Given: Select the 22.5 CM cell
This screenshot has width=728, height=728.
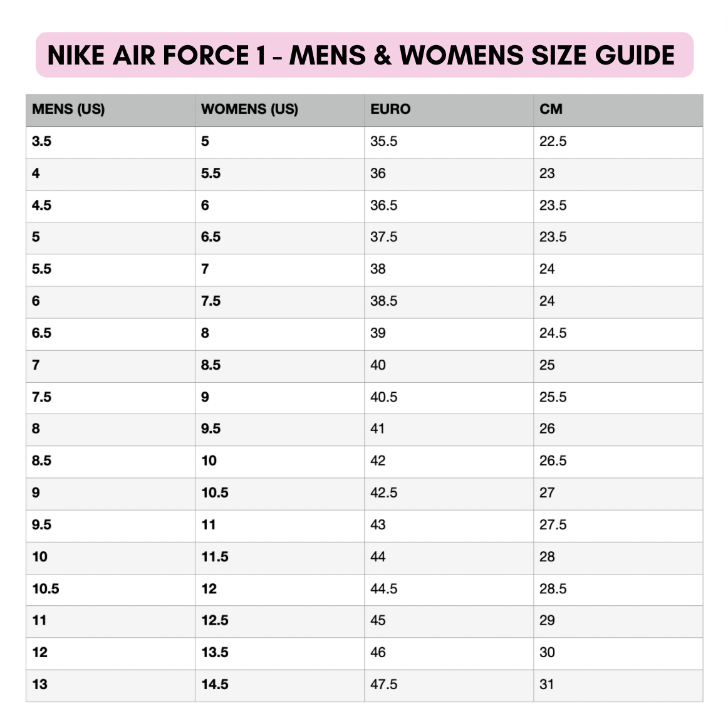Looking at the screenshot, I should (x=553, y=142).
